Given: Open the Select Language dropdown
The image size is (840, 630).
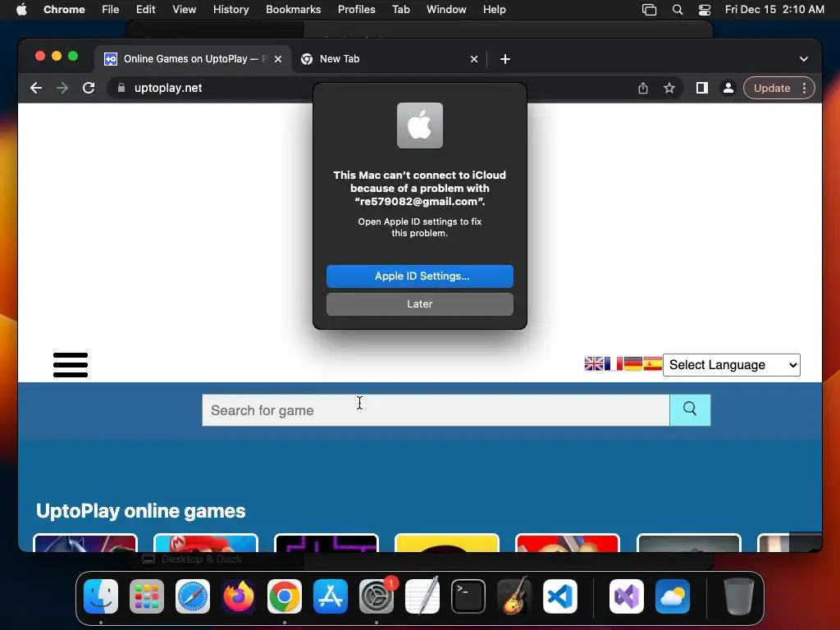Looking at the screenshot, I should (731, 365).
